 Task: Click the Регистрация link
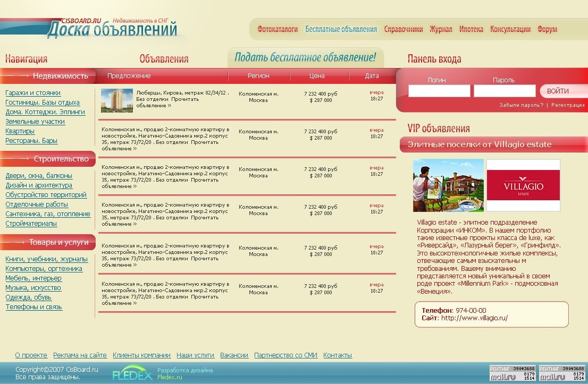pyautogui.click(x=568, y=105)
